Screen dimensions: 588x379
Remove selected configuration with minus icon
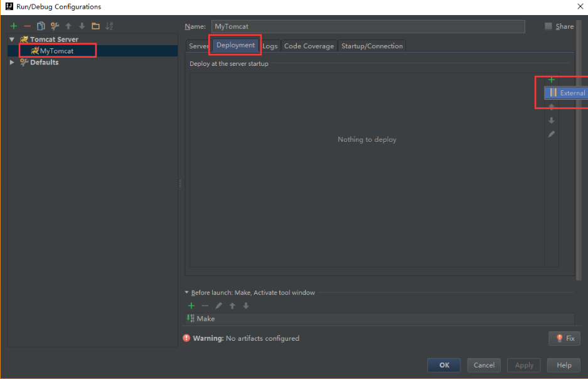click(x=27, y=26)
